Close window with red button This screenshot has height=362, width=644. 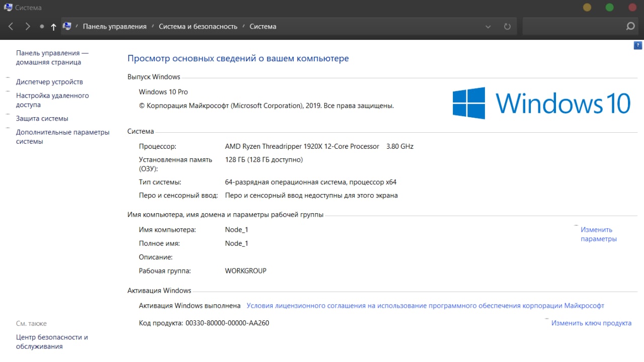click(x=632, y=8)
